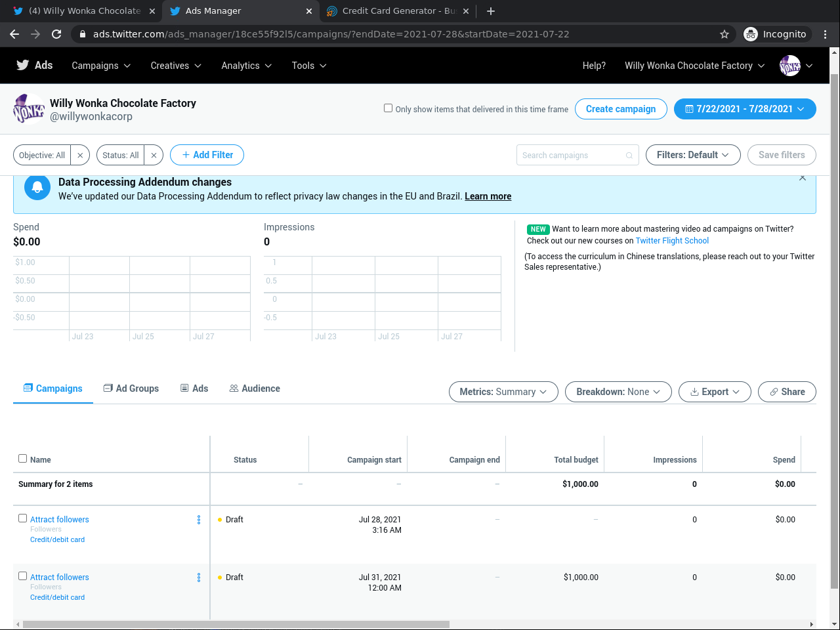
Task: Open the Tools dropdown menu
Action: 309,66
